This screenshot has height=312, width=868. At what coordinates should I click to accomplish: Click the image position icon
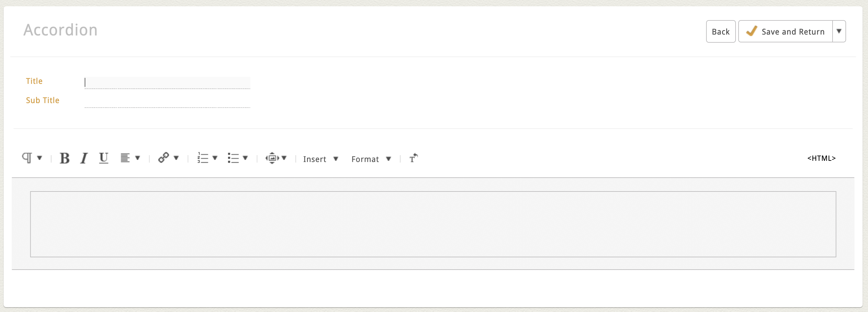tap(272, 158)
